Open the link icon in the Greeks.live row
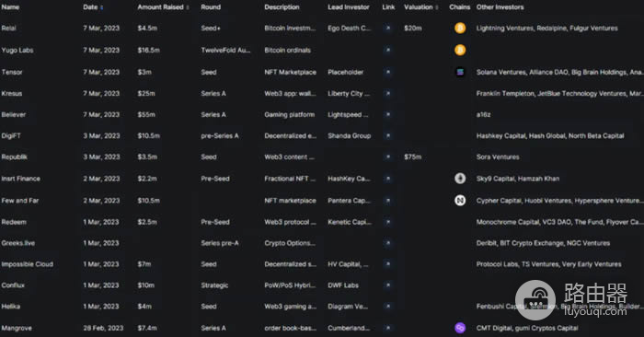The height and width of the screenshot is (337, 644). tap(387, 243)
